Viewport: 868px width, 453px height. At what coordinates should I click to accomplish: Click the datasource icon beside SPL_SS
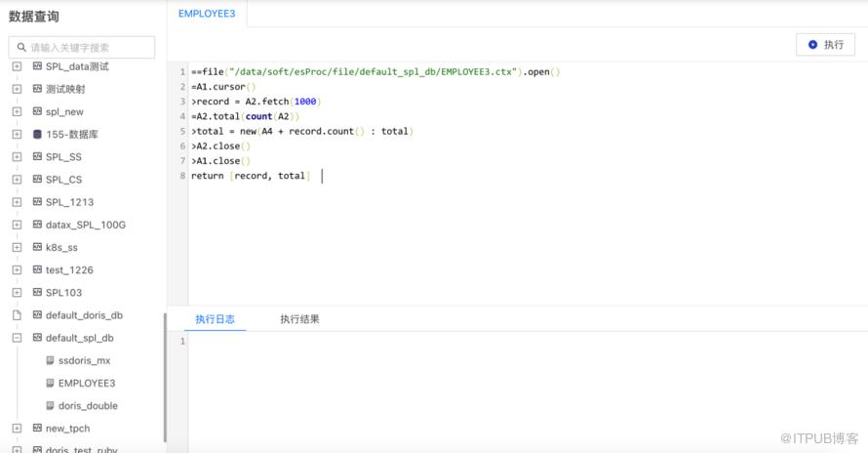click(37, 157)
